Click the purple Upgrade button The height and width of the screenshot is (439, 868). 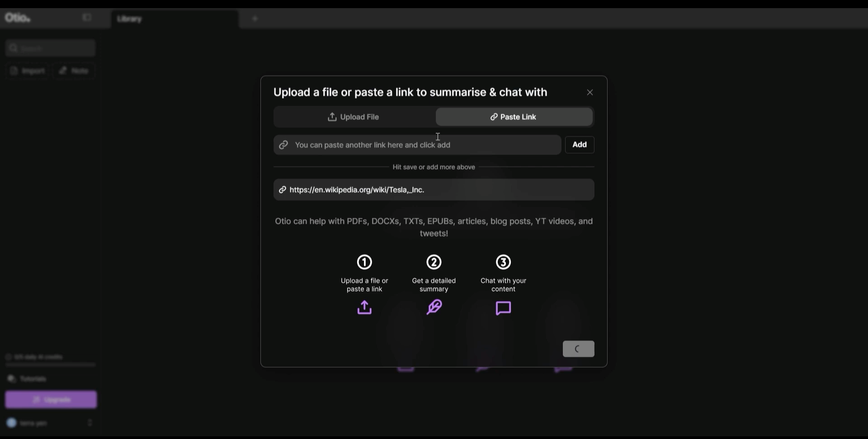point(51,400)
